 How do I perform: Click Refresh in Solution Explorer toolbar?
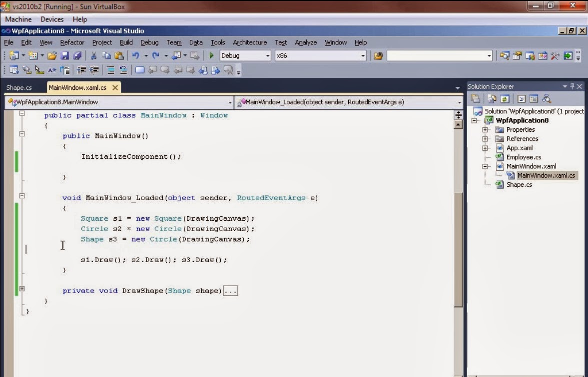pyautogui.click(x=505, y=99)
